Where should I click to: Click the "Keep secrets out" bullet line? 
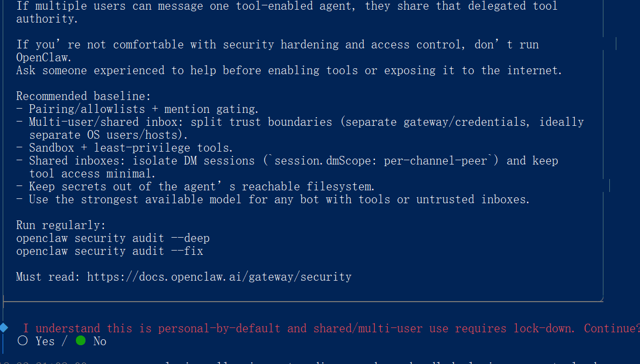pos(202,187)
